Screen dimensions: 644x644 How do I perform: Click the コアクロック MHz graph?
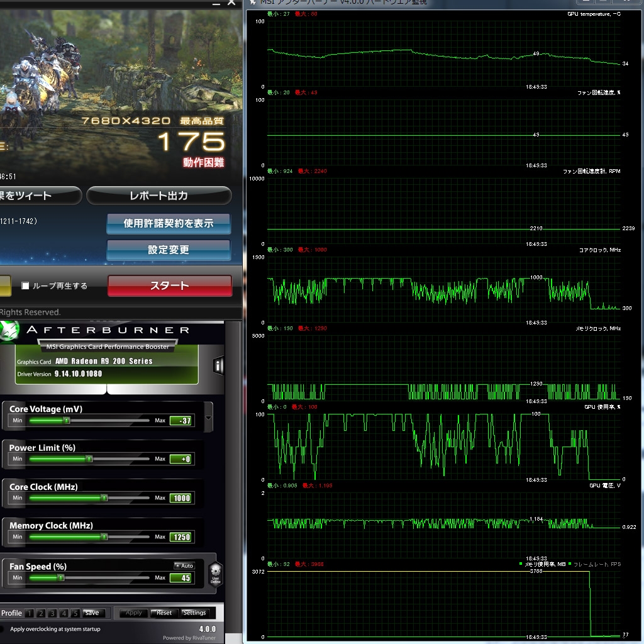443,289
